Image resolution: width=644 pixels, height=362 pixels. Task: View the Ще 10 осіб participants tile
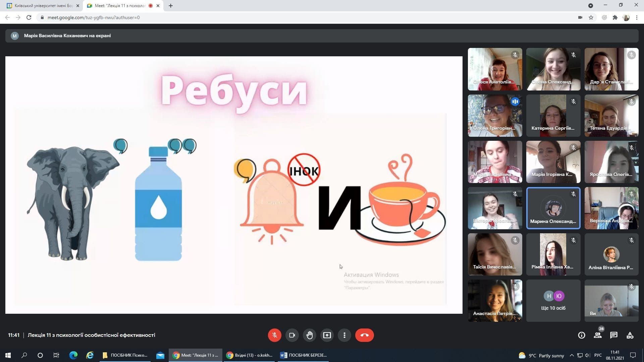553,300
